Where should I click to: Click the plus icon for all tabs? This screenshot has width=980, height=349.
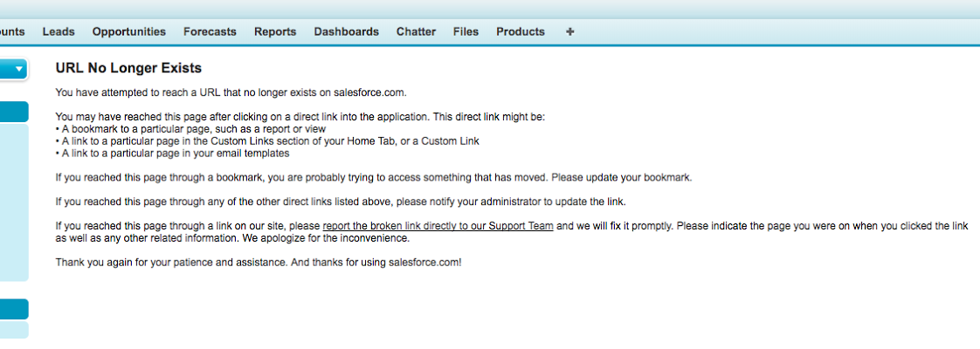point(569,31)
